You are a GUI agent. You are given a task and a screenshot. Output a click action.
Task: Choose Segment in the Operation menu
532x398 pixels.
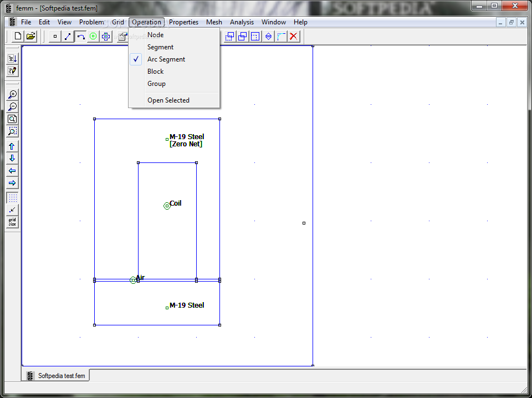coord(174,47)
